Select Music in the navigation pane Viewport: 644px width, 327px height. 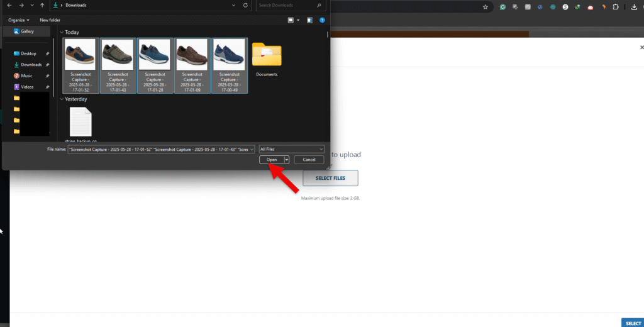pyautogui.click(x=26, y=75)
